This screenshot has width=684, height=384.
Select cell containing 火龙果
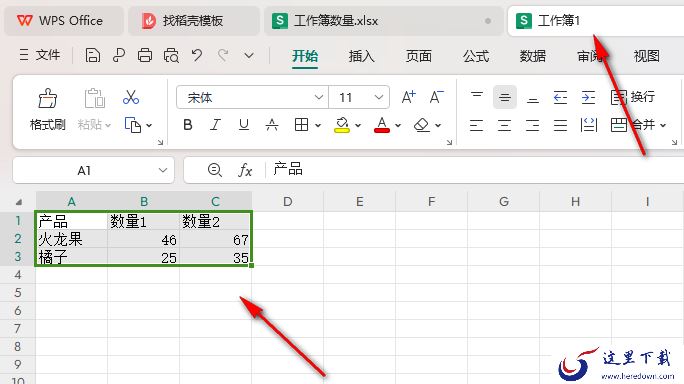click(72, 239)
